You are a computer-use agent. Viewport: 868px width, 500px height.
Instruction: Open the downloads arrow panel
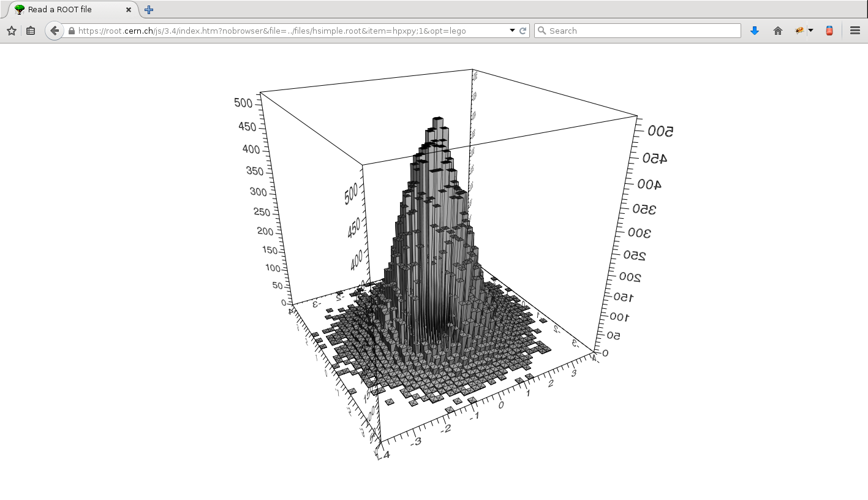(x=755, y=31)
